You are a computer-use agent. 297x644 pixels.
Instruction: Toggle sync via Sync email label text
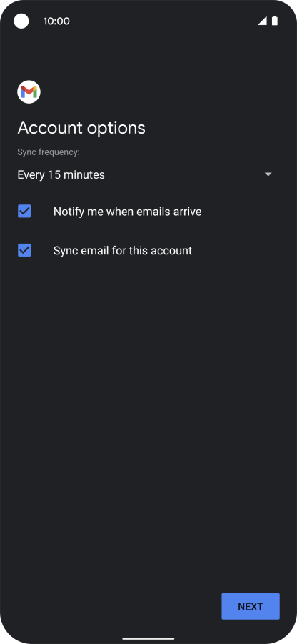tap(123, 251)
